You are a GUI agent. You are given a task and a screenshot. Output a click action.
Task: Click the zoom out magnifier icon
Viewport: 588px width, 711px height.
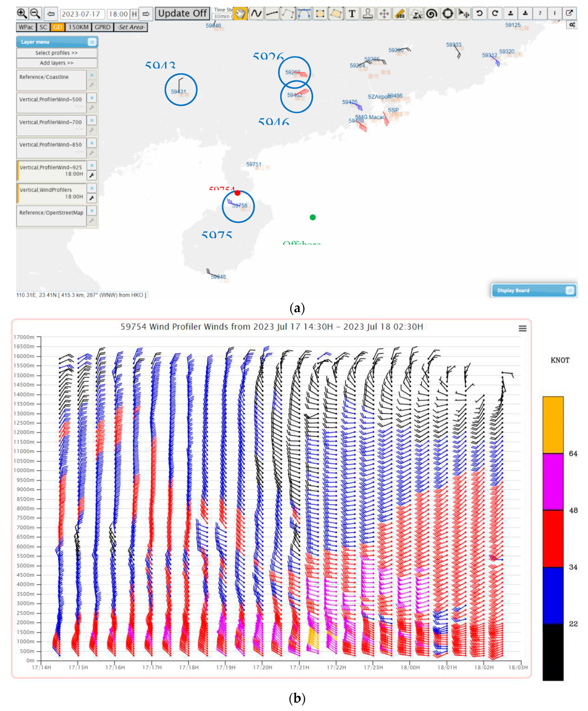(35, 14)
